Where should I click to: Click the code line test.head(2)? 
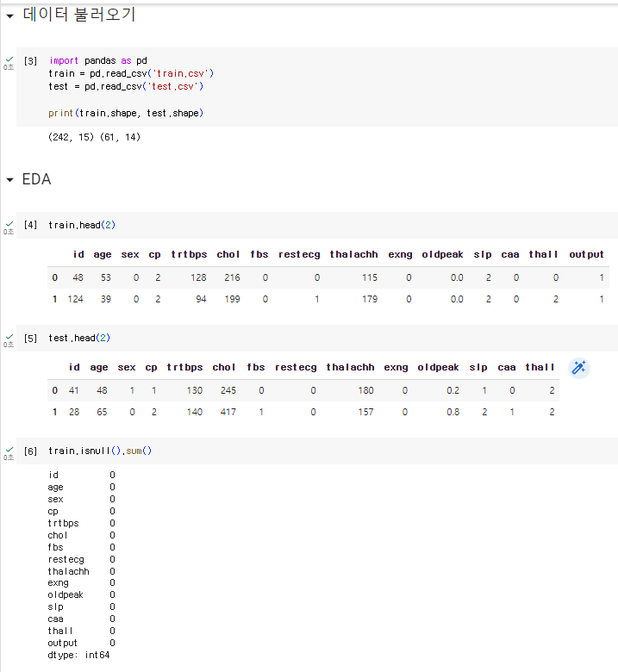(79, 338)
